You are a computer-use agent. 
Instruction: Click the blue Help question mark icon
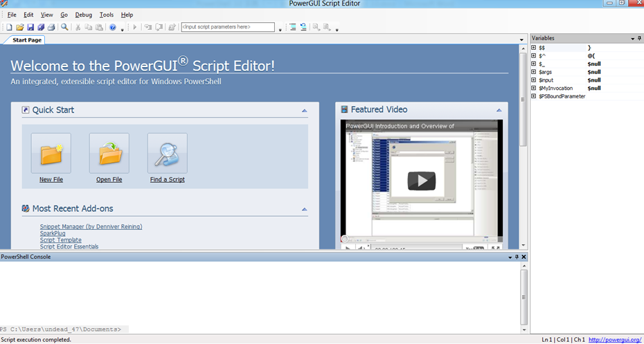[x=113, y=28]
